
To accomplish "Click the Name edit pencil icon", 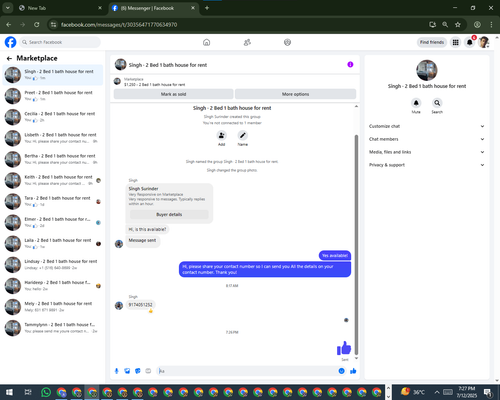I will [243, 135].
